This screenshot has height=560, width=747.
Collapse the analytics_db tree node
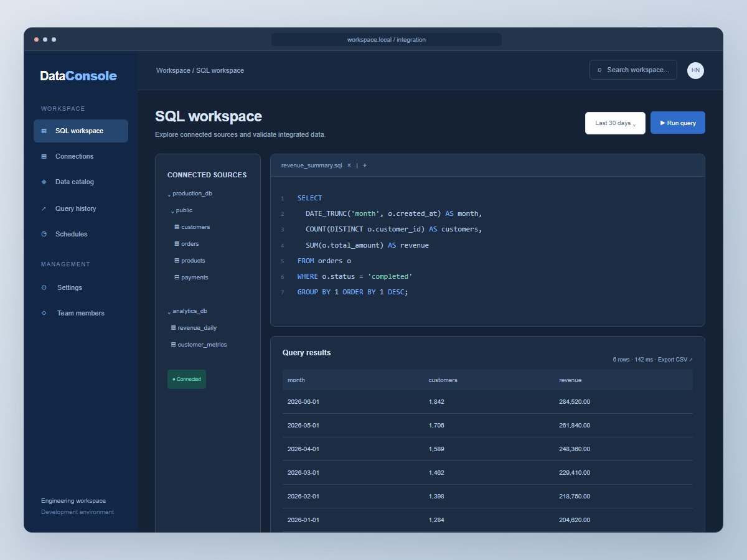click(x=169, y=312)
